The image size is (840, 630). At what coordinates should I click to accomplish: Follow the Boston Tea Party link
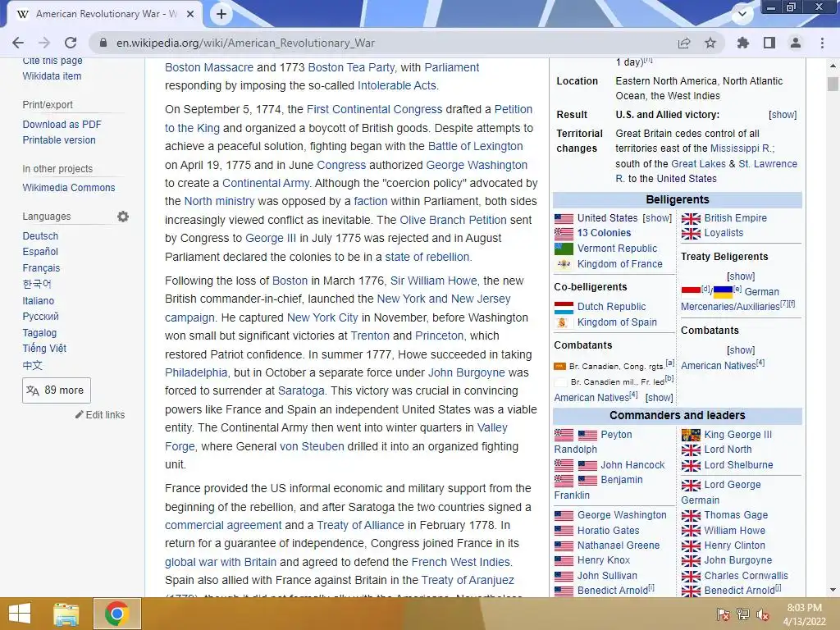click(x=351, y=67)
